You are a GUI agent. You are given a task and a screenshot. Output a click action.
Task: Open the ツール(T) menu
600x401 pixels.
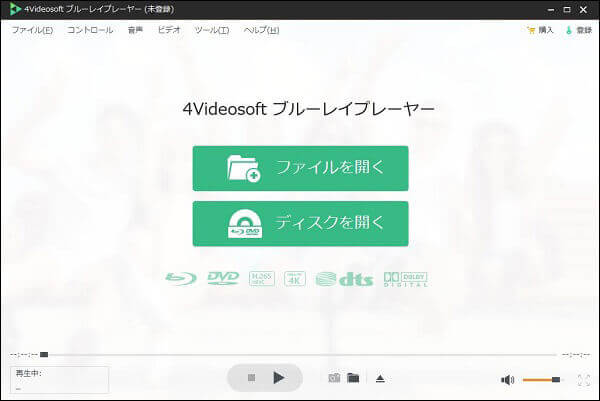coord(212,30)
